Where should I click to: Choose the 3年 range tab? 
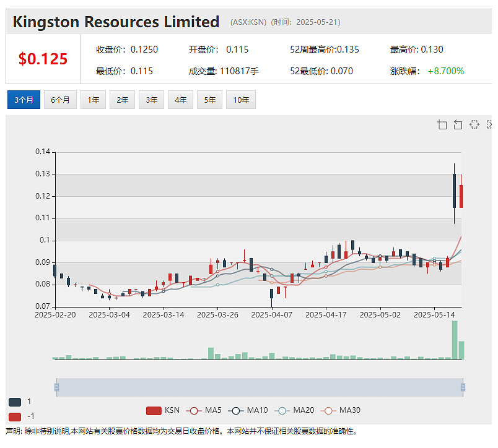pyautogui.click(x=152, y=100)
